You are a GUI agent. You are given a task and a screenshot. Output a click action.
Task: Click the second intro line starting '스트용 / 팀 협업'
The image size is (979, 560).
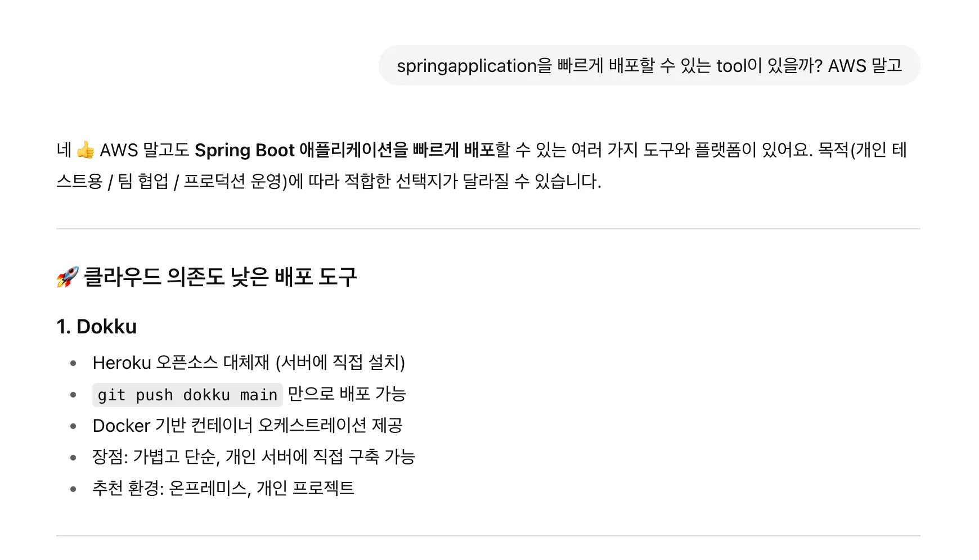329,181
